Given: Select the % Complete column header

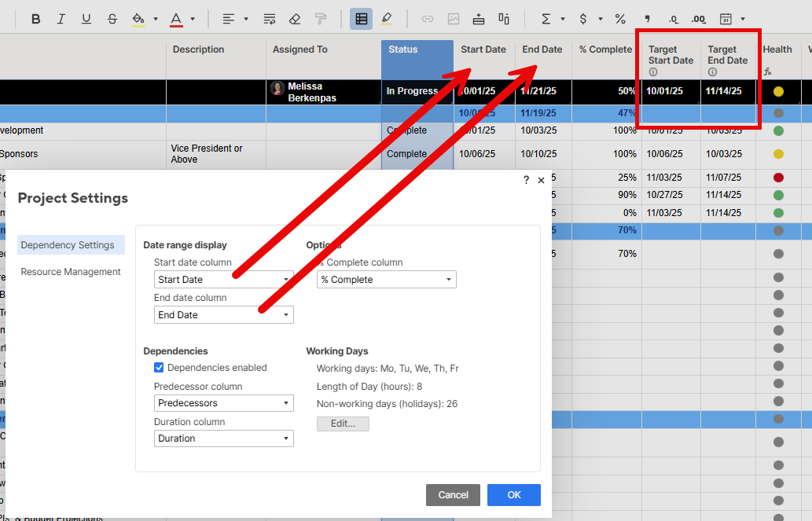Looking at the screenshot, I should 605,60.
